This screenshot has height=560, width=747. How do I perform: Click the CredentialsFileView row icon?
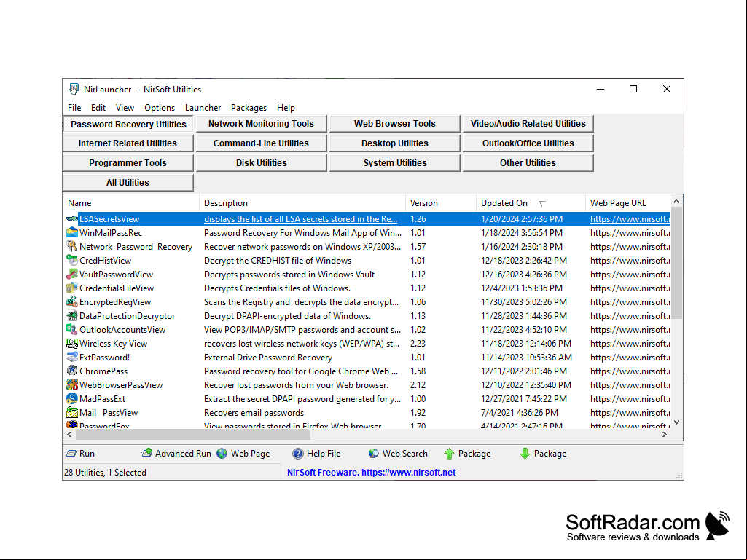click(72, 288)
